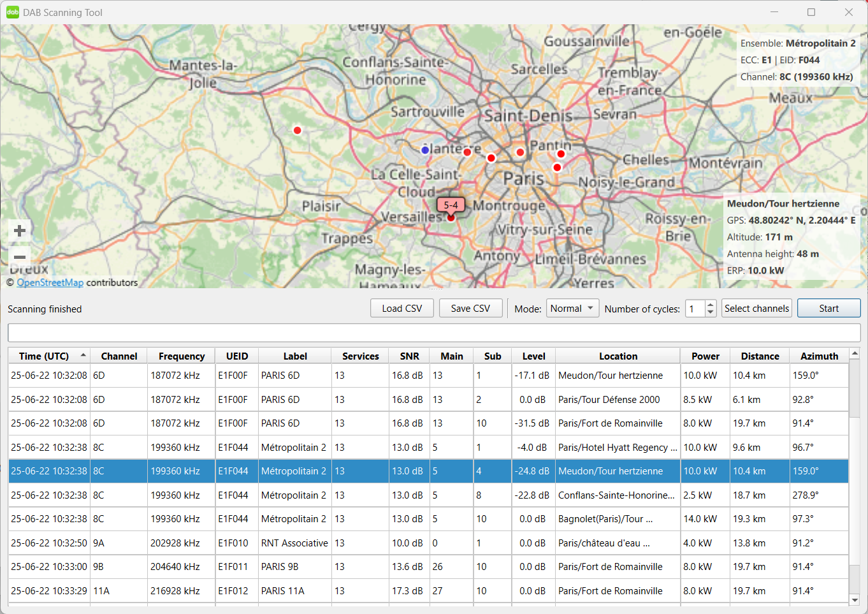This screenshot has height=614, width=868.
Task: Open the Select channels dialog
Action: pos(757,309)
